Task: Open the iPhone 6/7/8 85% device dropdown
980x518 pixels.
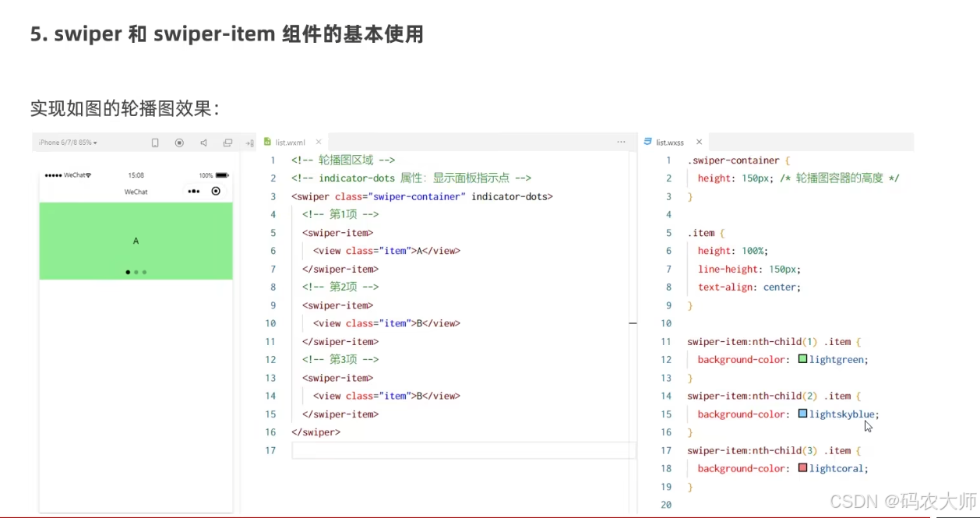Action: pos(68,143)
